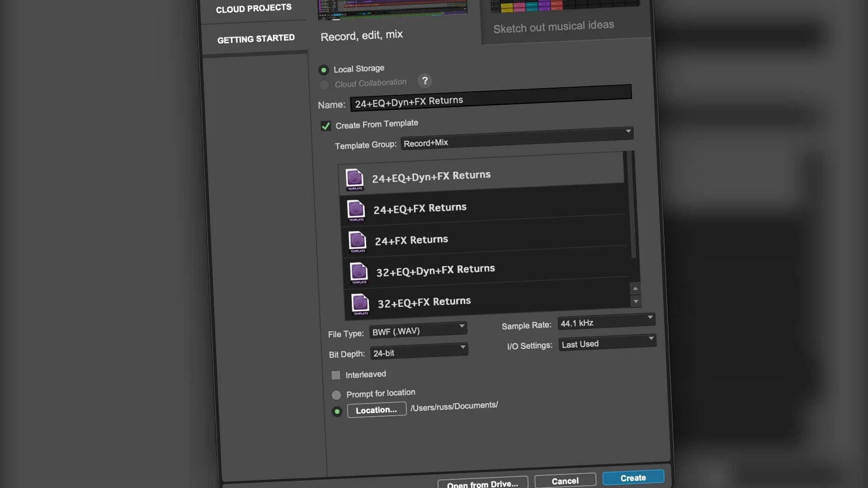Click the 24+EQ+FX Returns template icon
Viewport: 868px width, 488px height.
coord(356,210)
